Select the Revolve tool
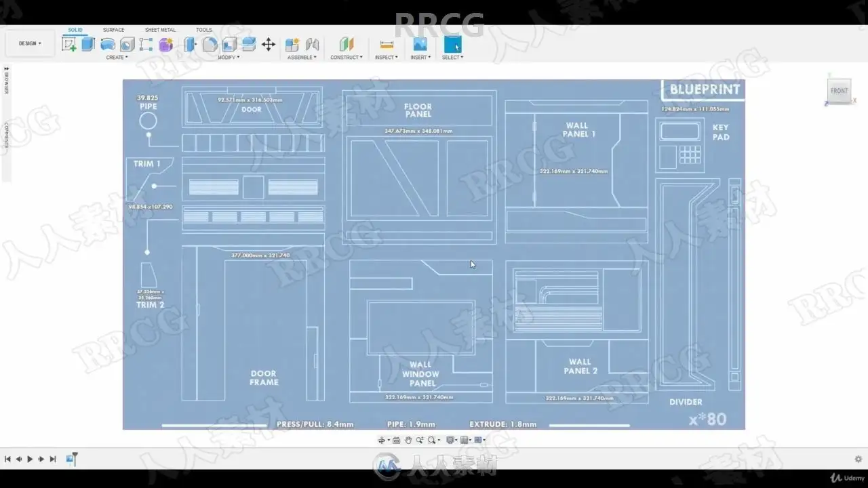This screenshot has width=868, height=488. tap(107, 45)
